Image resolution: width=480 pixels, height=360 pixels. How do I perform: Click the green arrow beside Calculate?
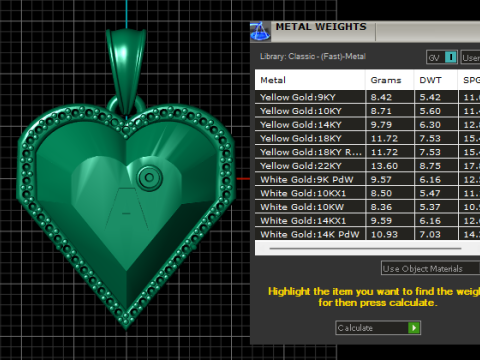point(414,328)
